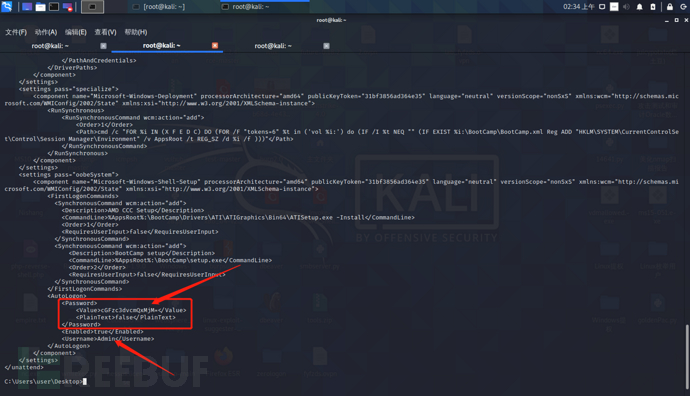690x396 pixels.
Task: Click the opening FirstLogonCommands tag line
Action: (x=83, y=196)
